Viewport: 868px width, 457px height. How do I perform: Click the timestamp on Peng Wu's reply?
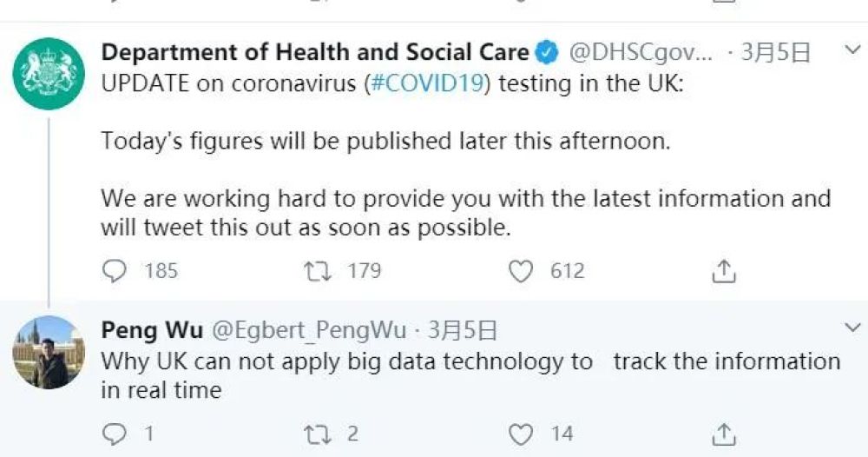[x=463, y=331]
